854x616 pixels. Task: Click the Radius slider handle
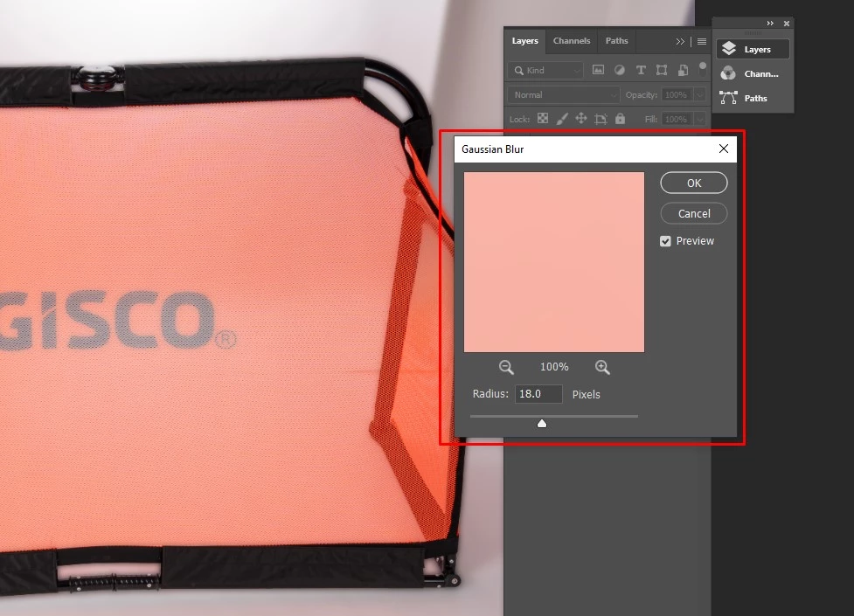click(x=542, y=423)
